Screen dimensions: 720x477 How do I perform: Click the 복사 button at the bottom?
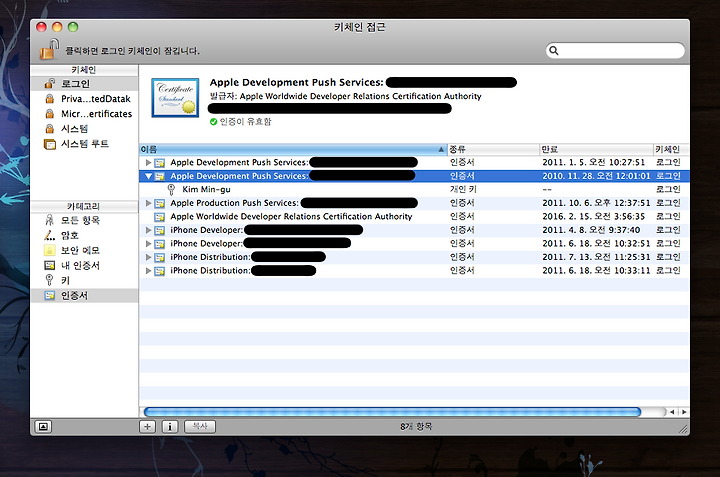(x=200, y=426)
